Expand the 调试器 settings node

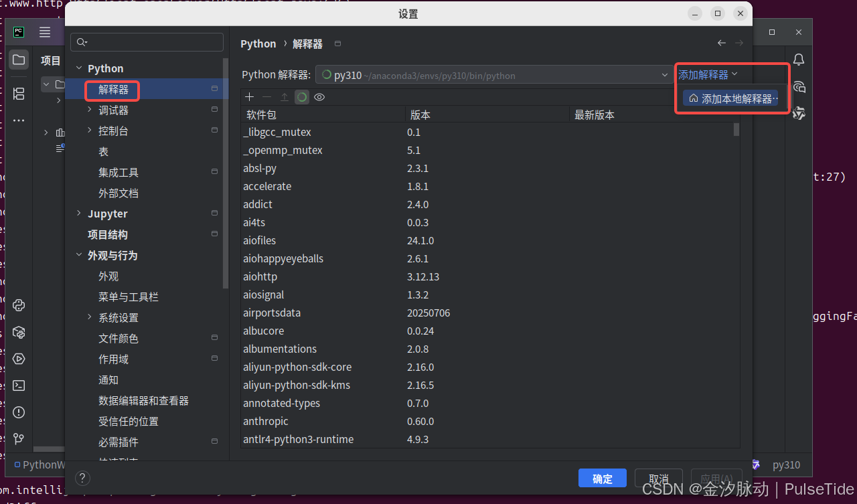tap(90, 110)
